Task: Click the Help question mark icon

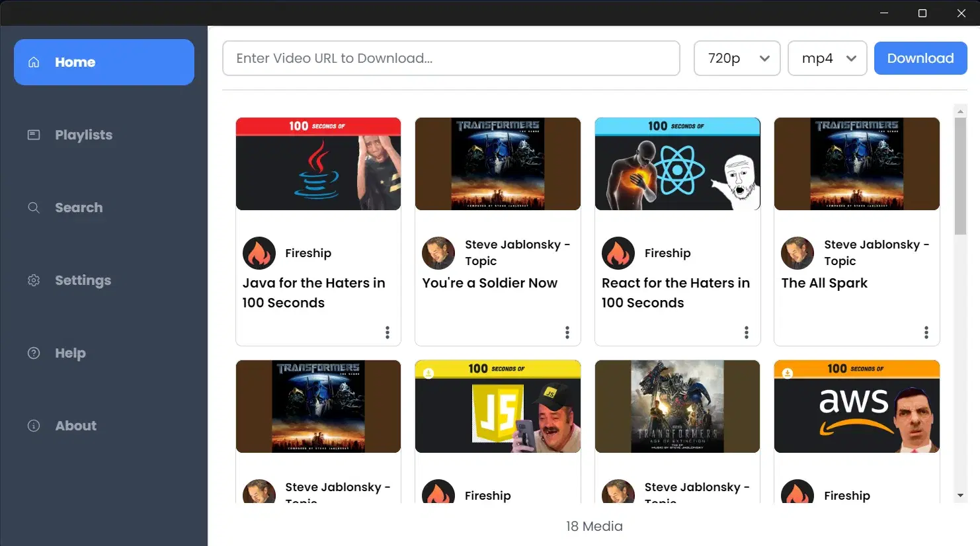Action: pyautogui.click(x=34, y=353)
